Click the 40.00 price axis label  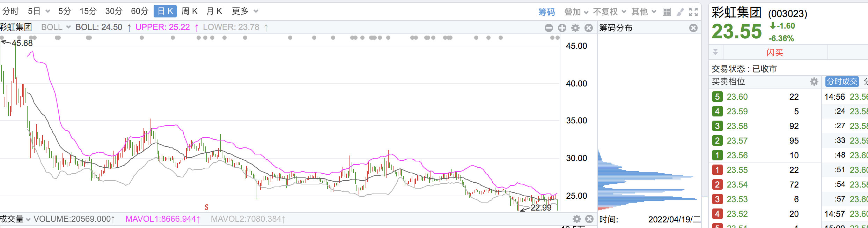pyautogui.click(x=576, y=83)
